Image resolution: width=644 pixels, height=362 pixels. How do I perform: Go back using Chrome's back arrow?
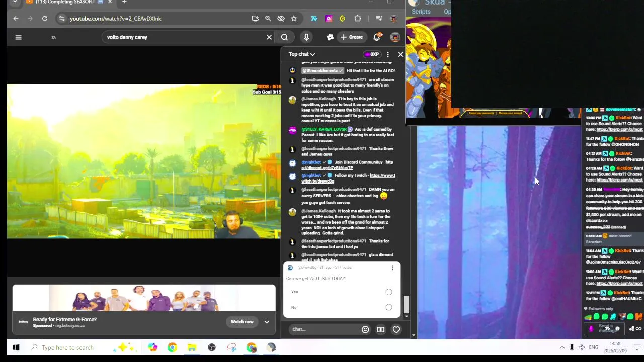(x=16, y=19)
